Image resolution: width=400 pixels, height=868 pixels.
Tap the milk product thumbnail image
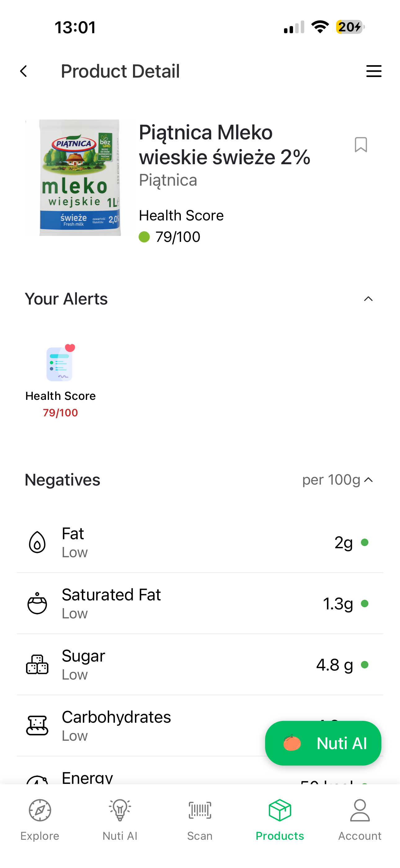tap(79, 178)
